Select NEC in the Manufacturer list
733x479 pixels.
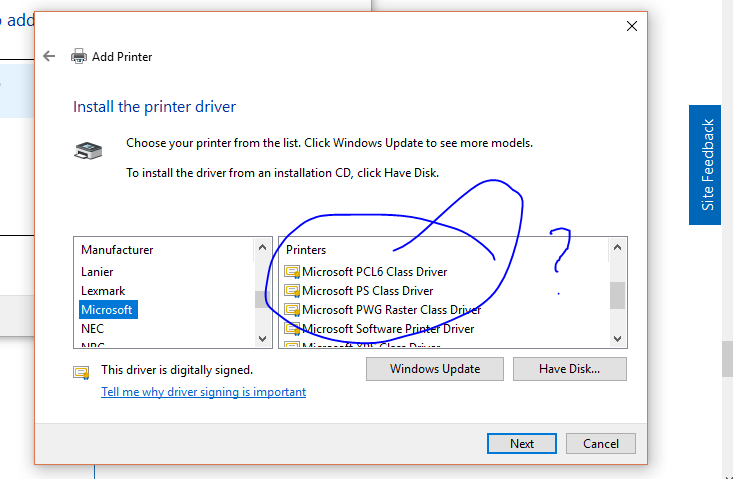[x=93, y=329]
